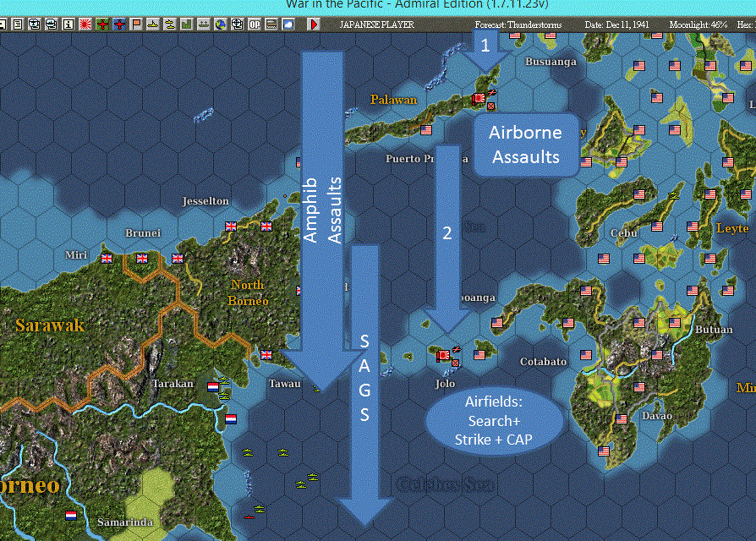Select red plane on blue background icon
Viewport: 756px width, 541px height.
[x=119, y=24]
